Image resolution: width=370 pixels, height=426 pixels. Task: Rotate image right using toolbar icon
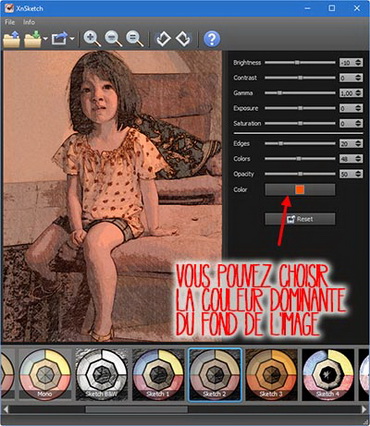(x=183, y=39)
